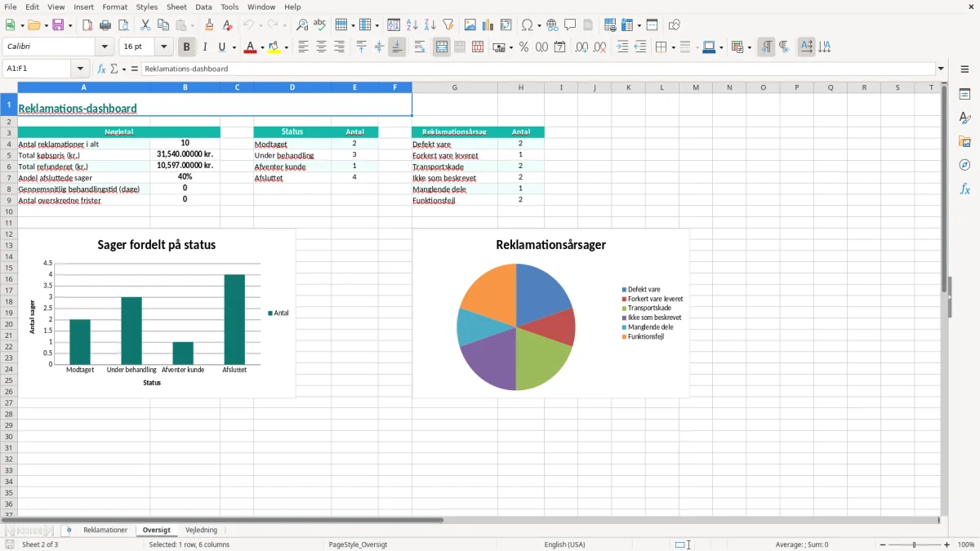Toggle Align Bottom vertical alignment
980x551 pixels.
pyautogui.click(x=397, y=47)
